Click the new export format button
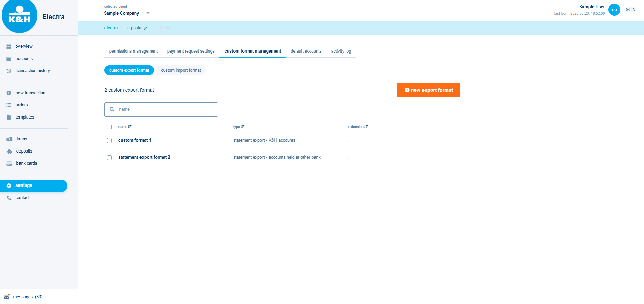Viewport: 644px width, 304px height. (x=429, y=90)
